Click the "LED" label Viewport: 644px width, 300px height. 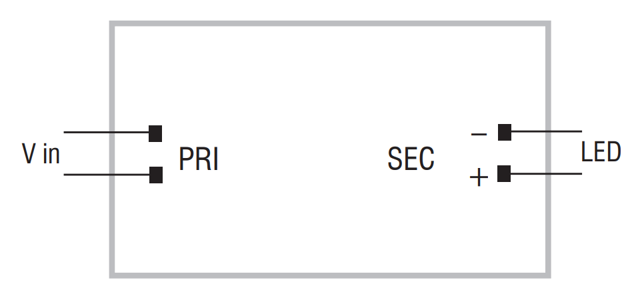click(601, 151)
